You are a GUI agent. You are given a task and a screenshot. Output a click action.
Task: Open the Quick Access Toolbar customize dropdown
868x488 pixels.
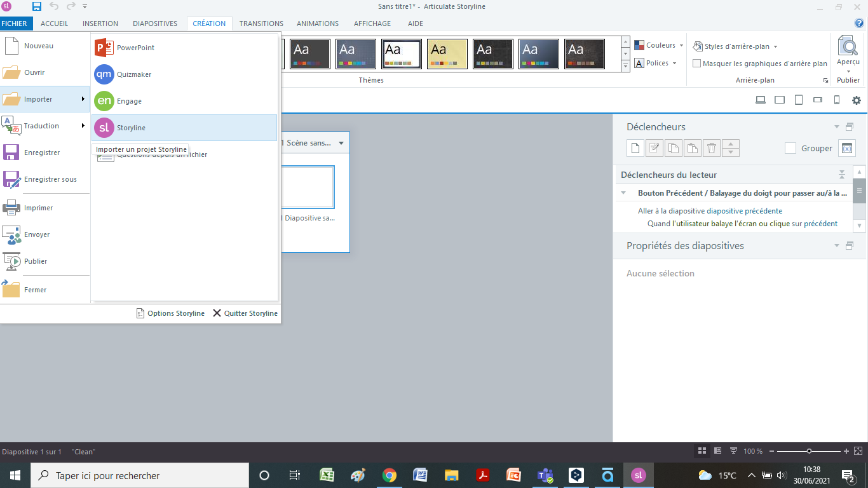click(x=85, y=6)
